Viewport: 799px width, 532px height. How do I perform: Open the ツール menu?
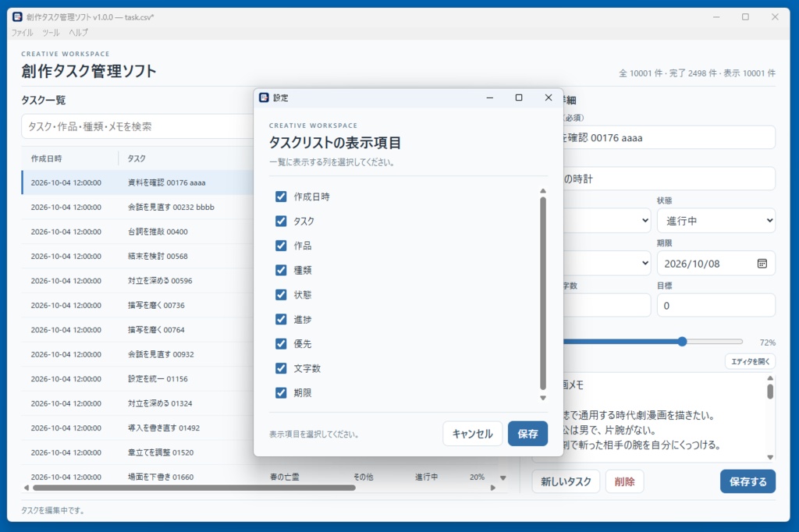pos(51,33)
